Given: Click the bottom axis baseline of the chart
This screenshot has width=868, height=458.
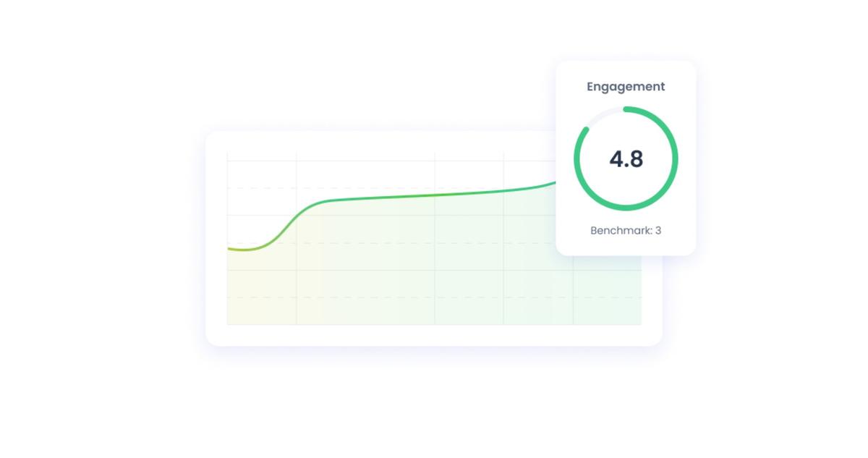Looking at the screenshot, I should (434, 325).
